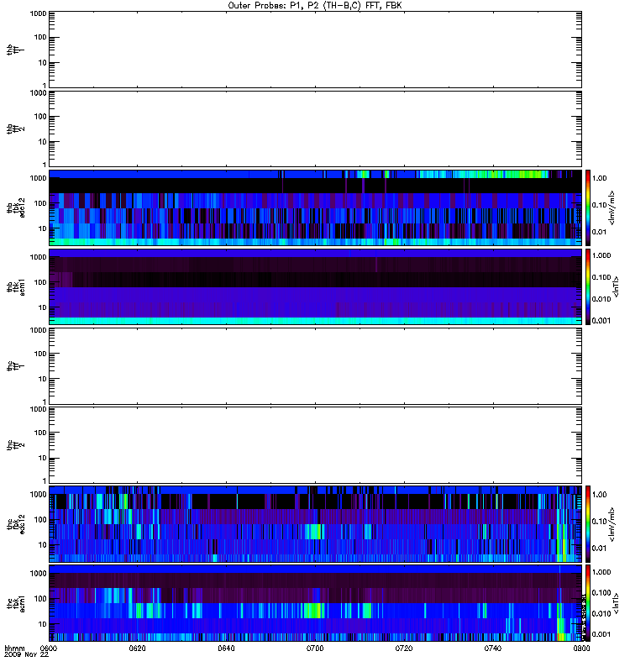Click the '0.10' value on thb edc12 color bar

pos(599,205)
